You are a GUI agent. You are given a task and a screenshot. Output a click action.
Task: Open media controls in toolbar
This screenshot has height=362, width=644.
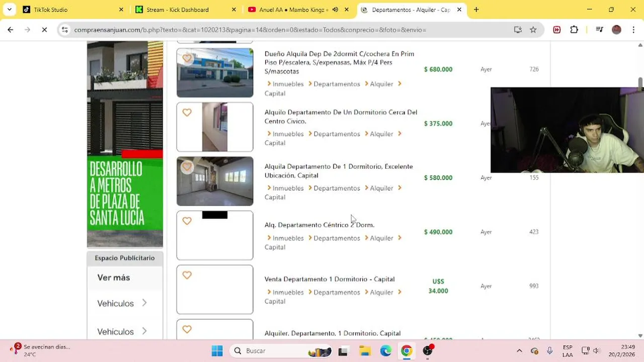click(599, 30)
